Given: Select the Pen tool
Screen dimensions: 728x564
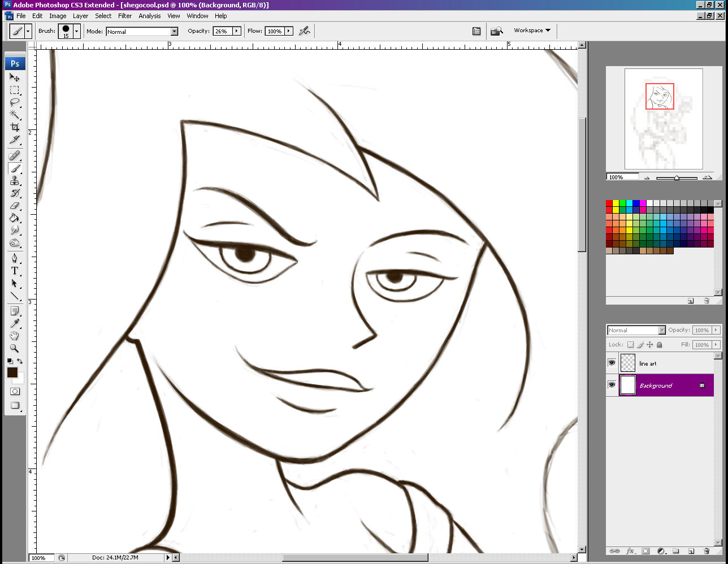Looking at the screenshot, I should pyautogui.click(x=15, y=258).
